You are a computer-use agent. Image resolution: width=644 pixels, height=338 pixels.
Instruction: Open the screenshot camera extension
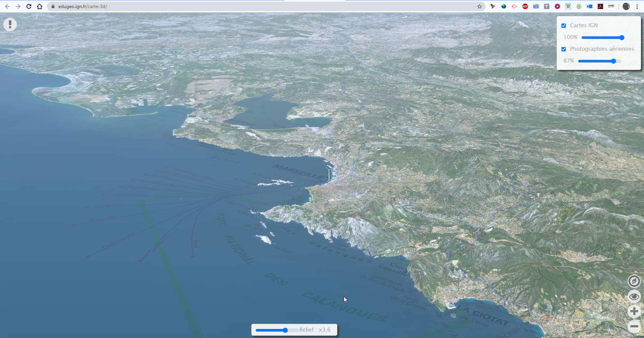click(536, 6)
